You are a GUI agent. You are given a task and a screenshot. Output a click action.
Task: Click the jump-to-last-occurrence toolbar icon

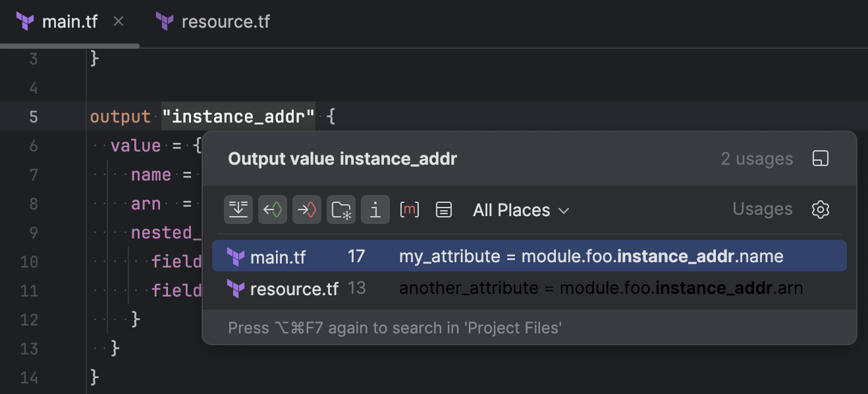pyautogui.click(x=238, y=210)
